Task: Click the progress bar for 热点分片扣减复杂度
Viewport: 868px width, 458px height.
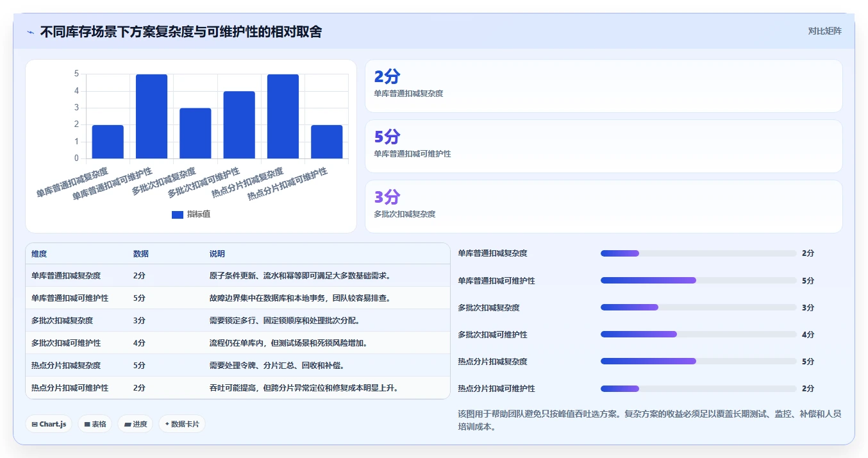Action: (698, 361)
